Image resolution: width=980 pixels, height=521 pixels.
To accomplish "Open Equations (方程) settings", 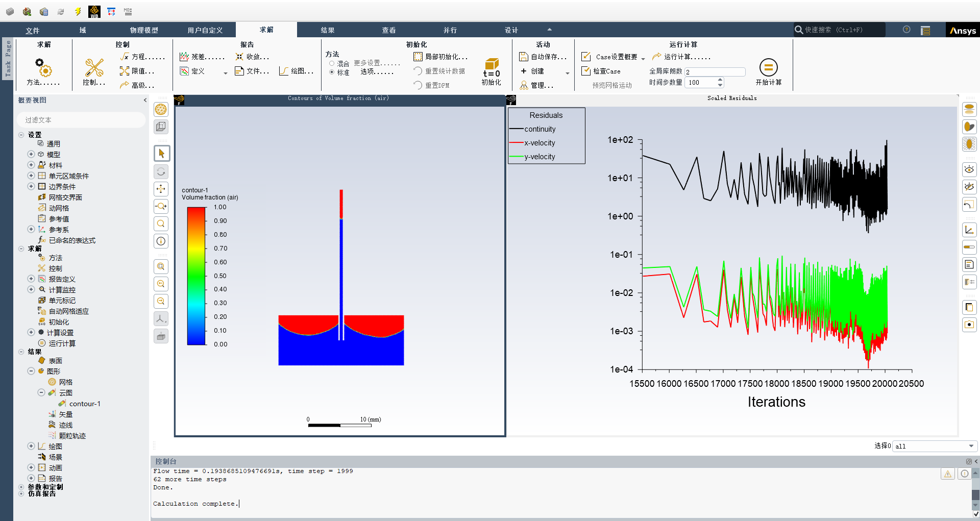I will pos(142,57).
